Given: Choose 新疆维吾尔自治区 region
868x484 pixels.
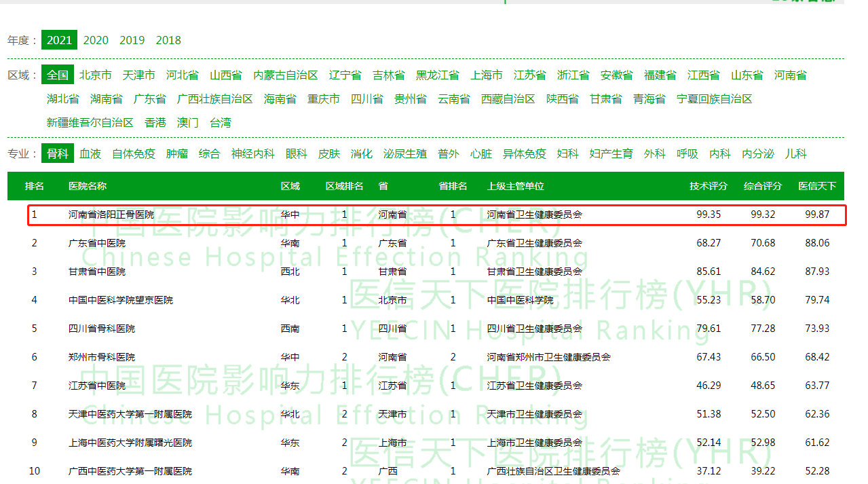Looking at the screenshot, I should click(90, 123).
